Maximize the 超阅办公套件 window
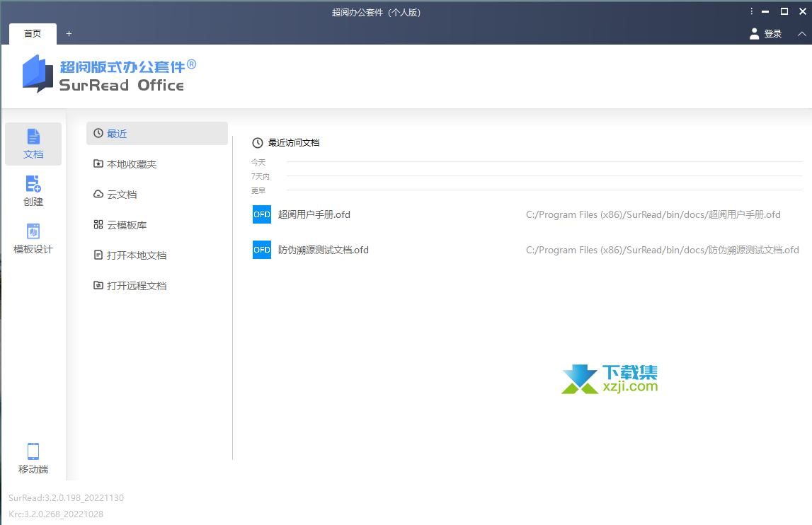 coord(784,11)
